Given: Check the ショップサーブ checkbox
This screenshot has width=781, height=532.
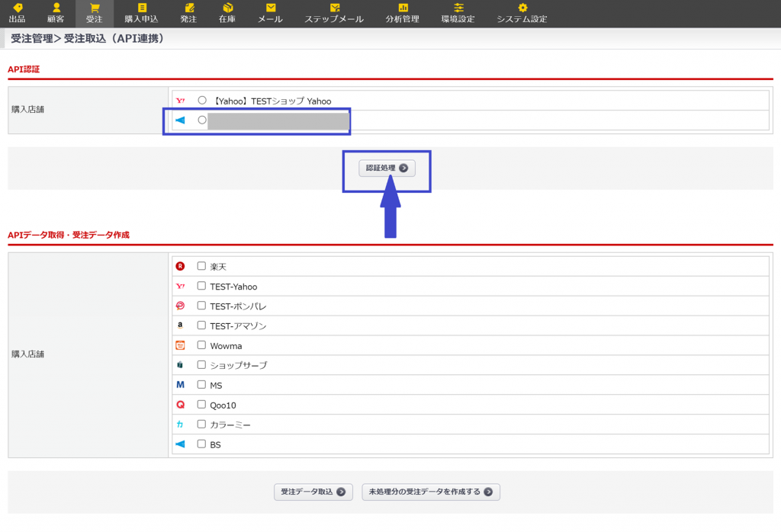Looking at the screenshot, I should tap(201, 365).
